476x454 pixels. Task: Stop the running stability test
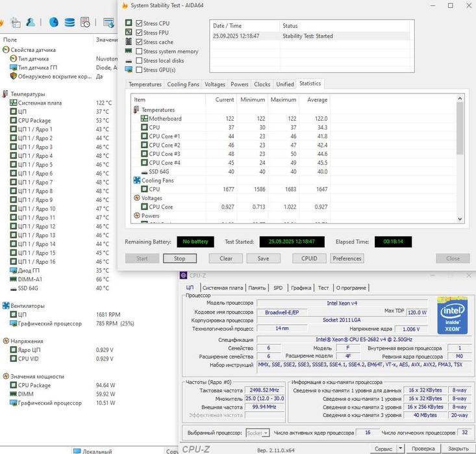(x=180, y=259)
